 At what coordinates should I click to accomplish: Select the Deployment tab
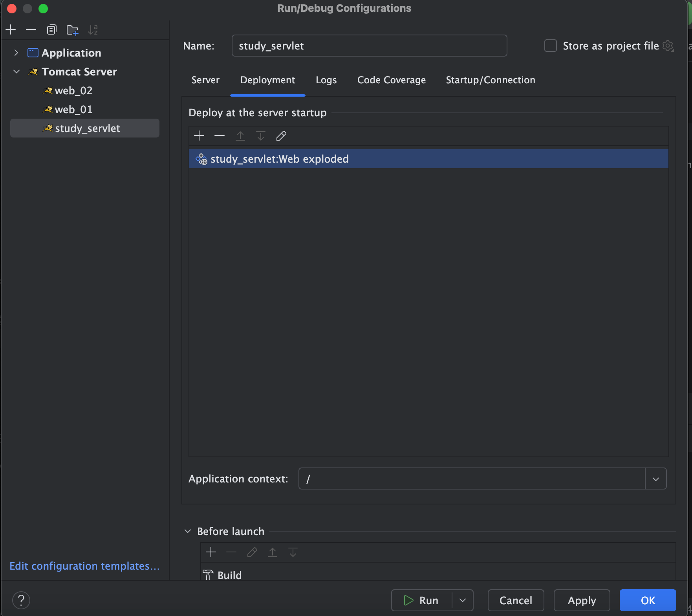click(267, 80)
